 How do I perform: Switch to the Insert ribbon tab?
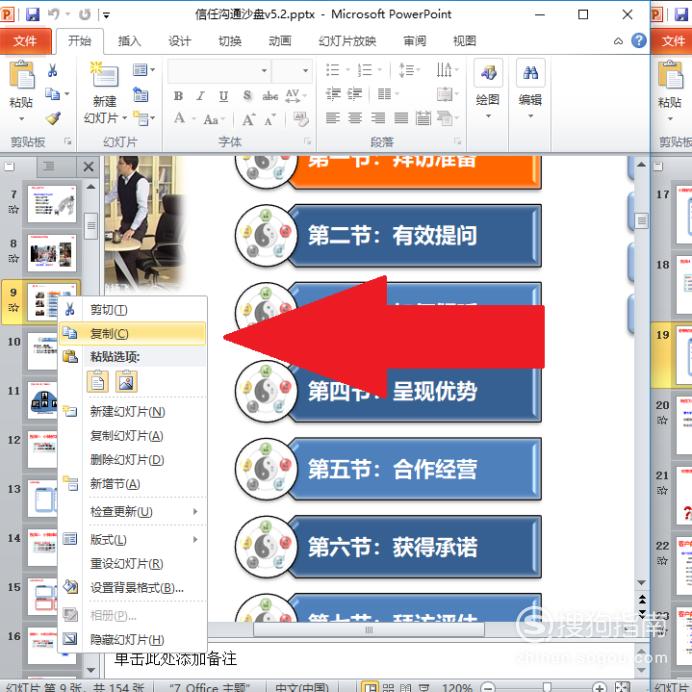click(129, 41)
